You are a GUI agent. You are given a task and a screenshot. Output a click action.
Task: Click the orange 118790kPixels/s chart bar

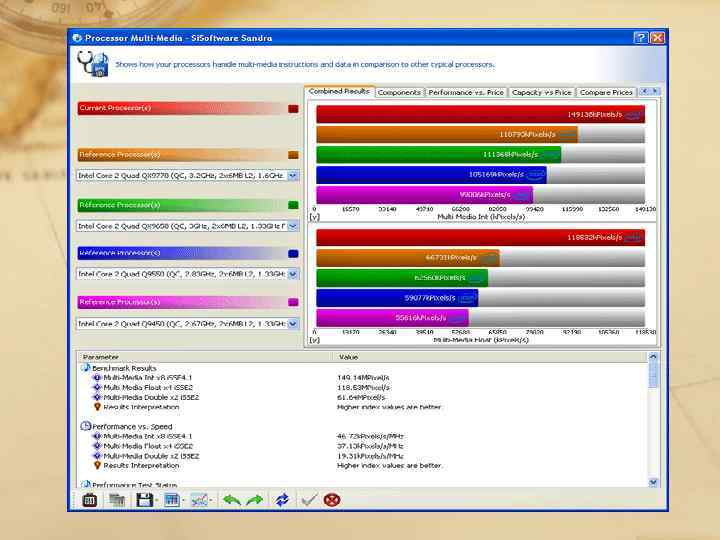[x=447, y=135]
